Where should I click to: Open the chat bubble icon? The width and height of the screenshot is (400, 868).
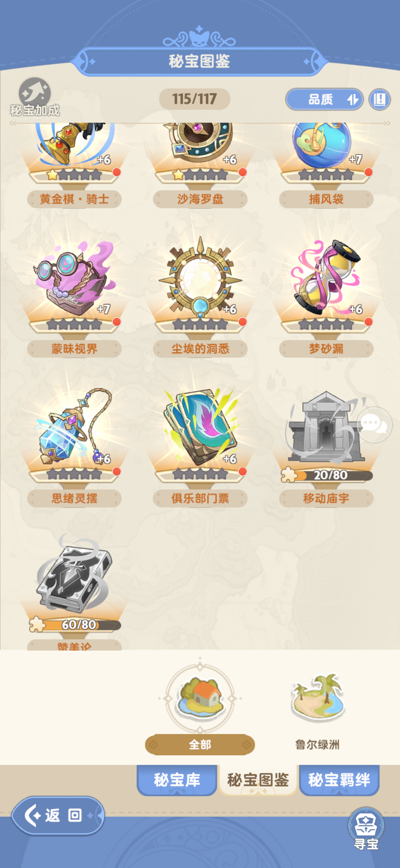(374, 425)
